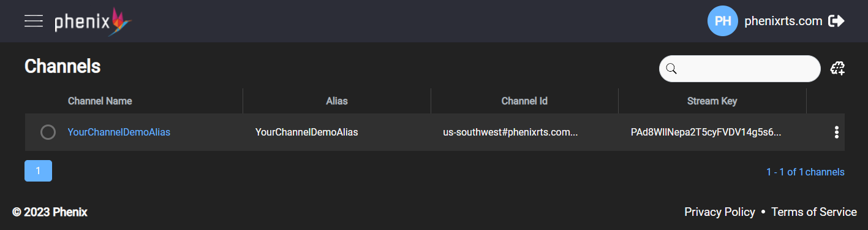The width and height of the screenshot is (868, 230).
Task: Open the Privacy Policy link
Action: pyautogui.click(x=720, y=212)
